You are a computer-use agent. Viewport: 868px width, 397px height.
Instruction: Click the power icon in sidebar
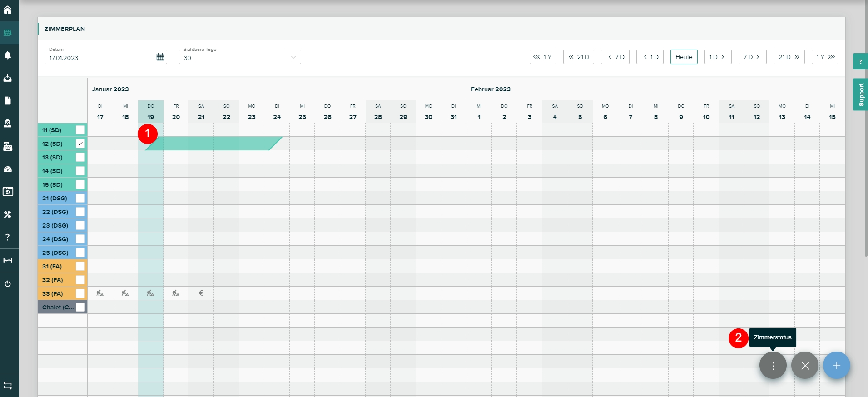pos(8,284)
